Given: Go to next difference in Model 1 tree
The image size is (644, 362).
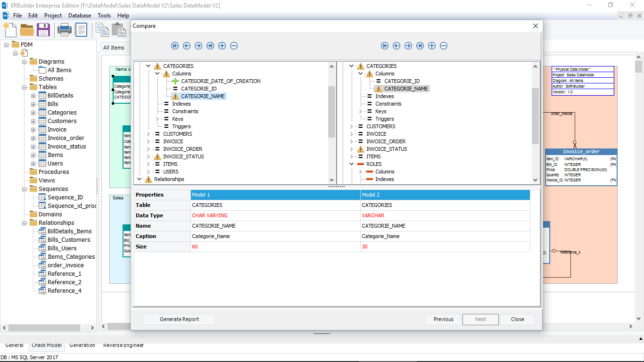Looking at the screenshot, I should pyautogui.click(x=198, y=46).
